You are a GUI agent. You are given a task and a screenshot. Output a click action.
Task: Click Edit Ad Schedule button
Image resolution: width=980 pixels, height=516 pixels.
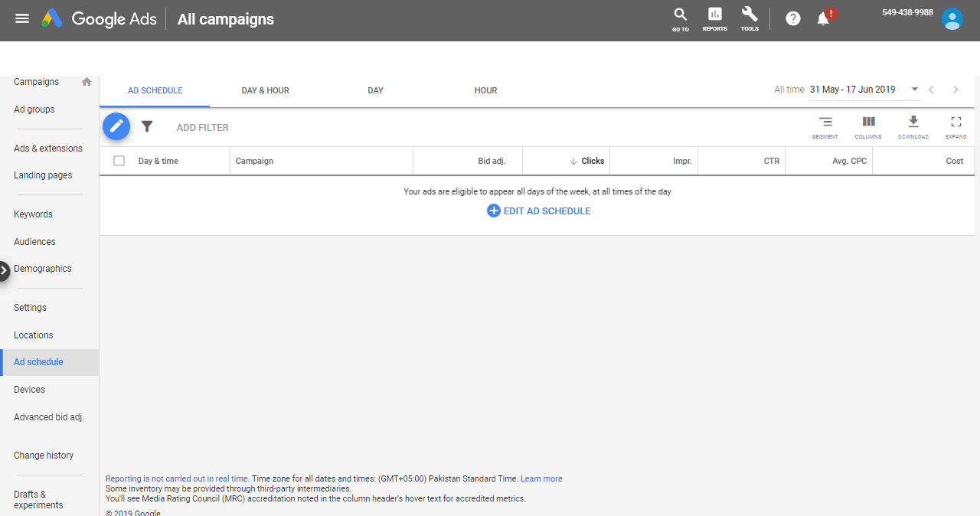pyautogui.click(x=539, y=211)
